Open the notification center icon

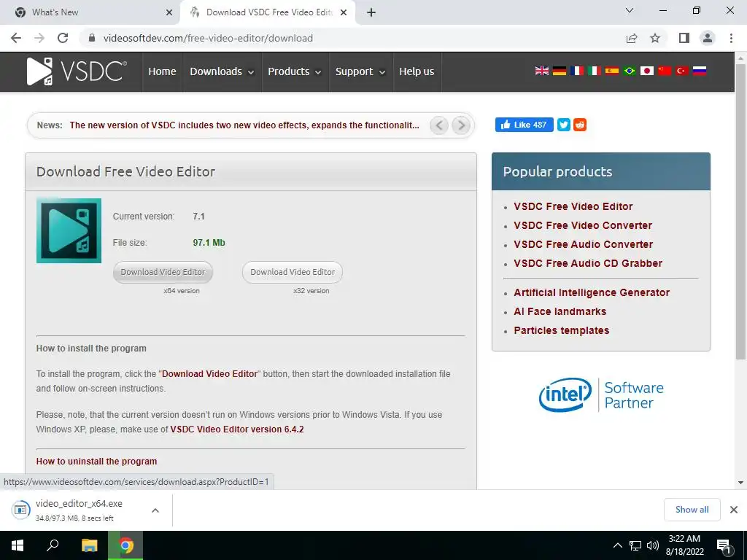pos(724,547)
